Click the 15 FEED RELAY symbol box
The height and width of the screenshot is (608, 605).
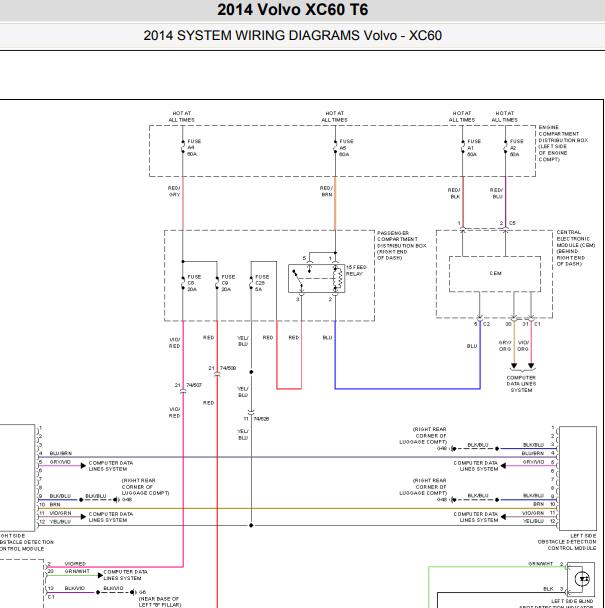316,278
